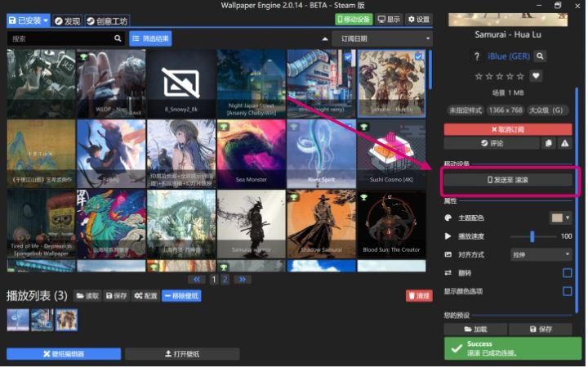Open the Display (显示) settings
Screen dimensions: 588x368
pyautogui.click(x=390, y=19)
